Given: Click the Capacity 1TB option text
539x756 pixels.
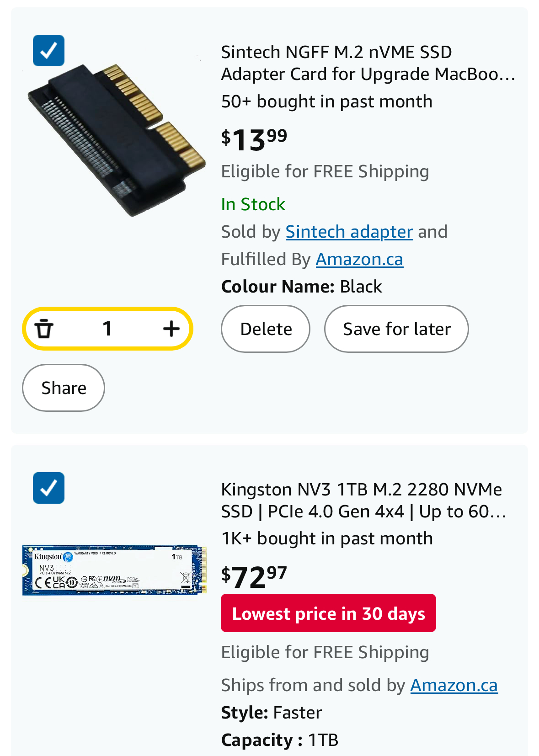Looking at the screenshot, I should (280, 740).
